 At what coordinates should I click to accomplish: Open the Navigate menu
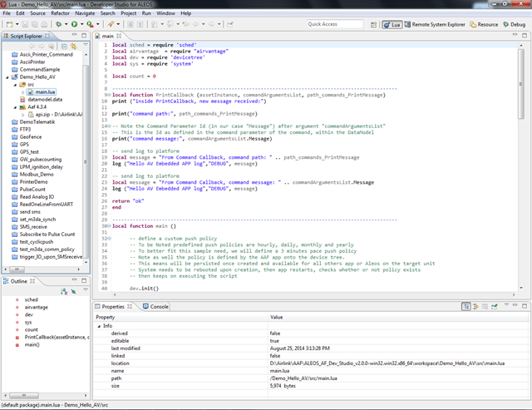coord(85,13)
